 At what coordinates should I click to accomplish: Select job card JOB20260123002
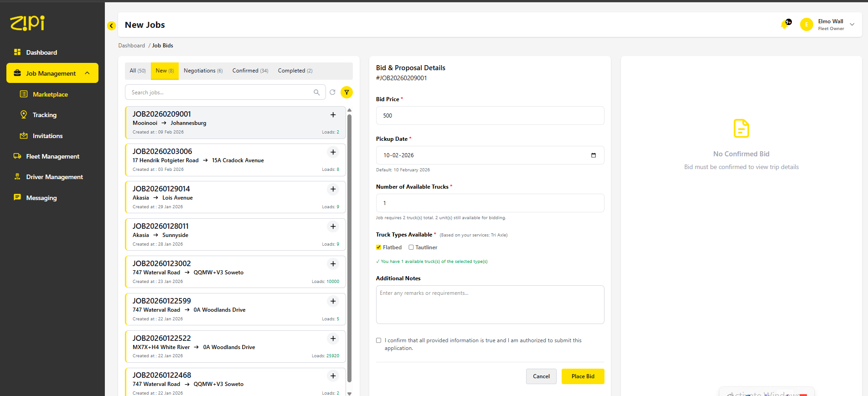(x=235, y=272)
